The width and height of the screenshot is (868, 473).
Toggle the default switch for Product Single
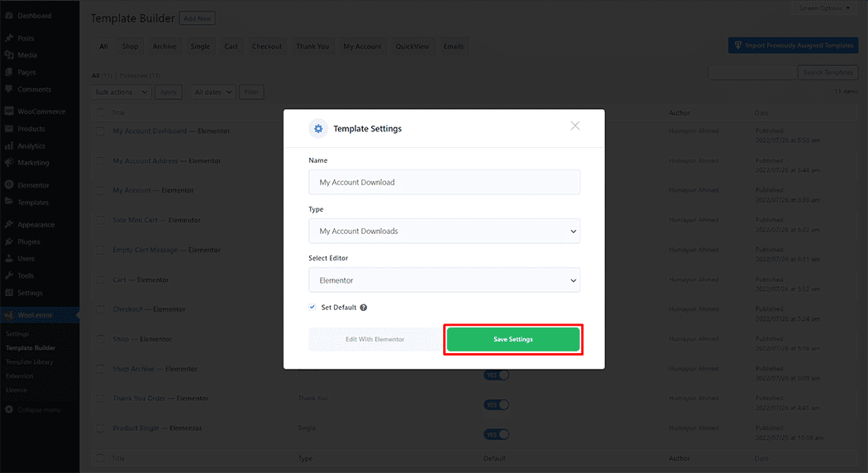tap(497, 434)
